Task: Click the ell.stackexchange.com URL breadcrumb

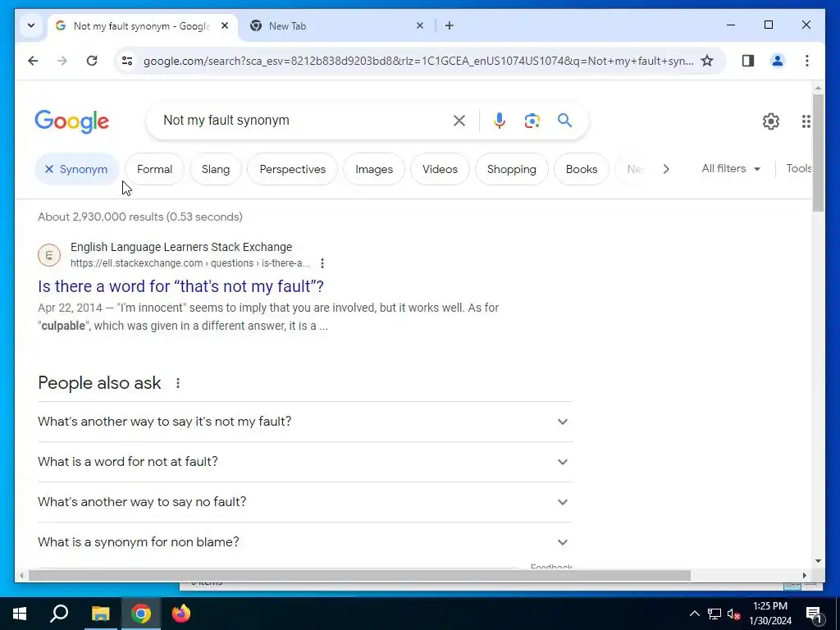Action: (189, 263)
